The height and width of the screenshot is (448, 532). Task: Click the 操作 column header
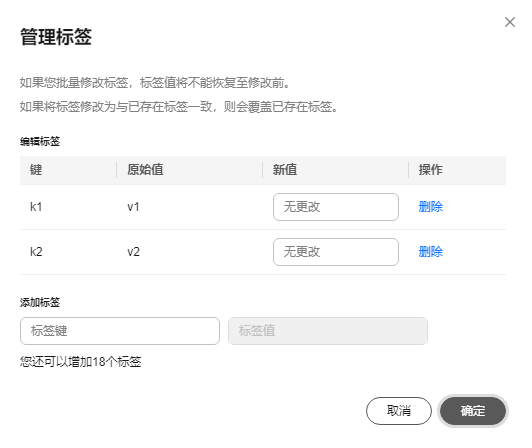[x=430, y=170]
